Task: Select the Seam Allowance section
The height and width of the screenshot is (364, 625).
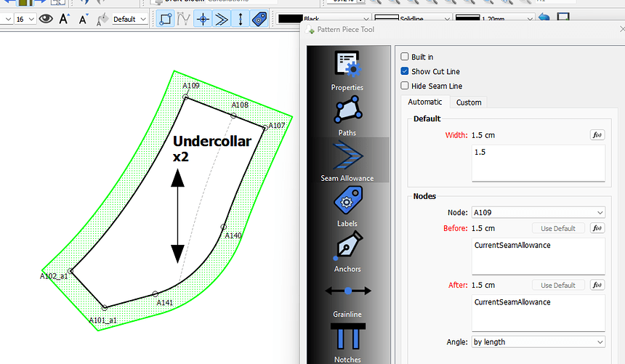Action: point(347,161)
